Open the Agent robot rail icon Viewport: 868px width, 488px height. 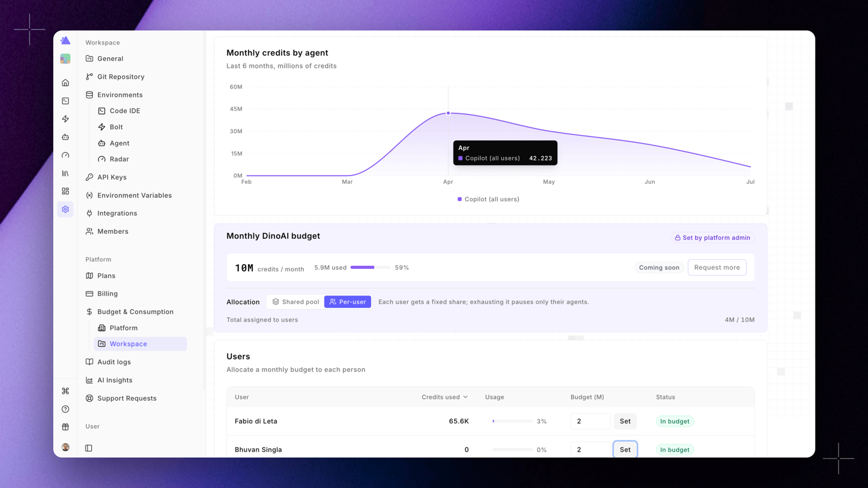(x=66, y=137)
